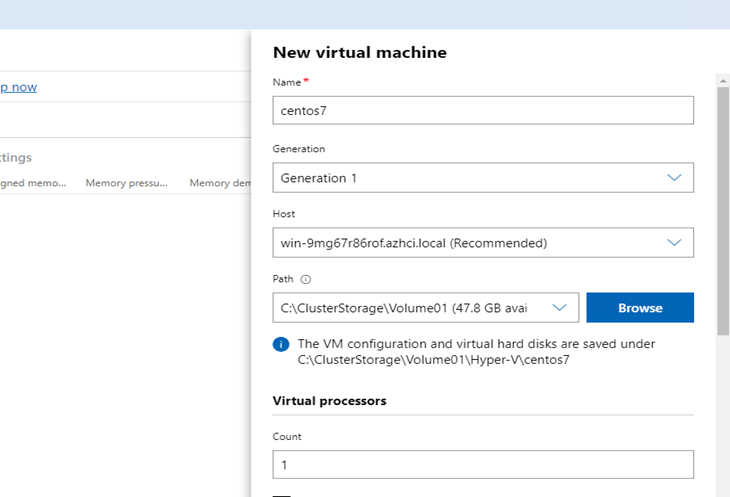Focus the Name text field containing centos7
Screen dimensions: 730x497
tap(483, 110)
